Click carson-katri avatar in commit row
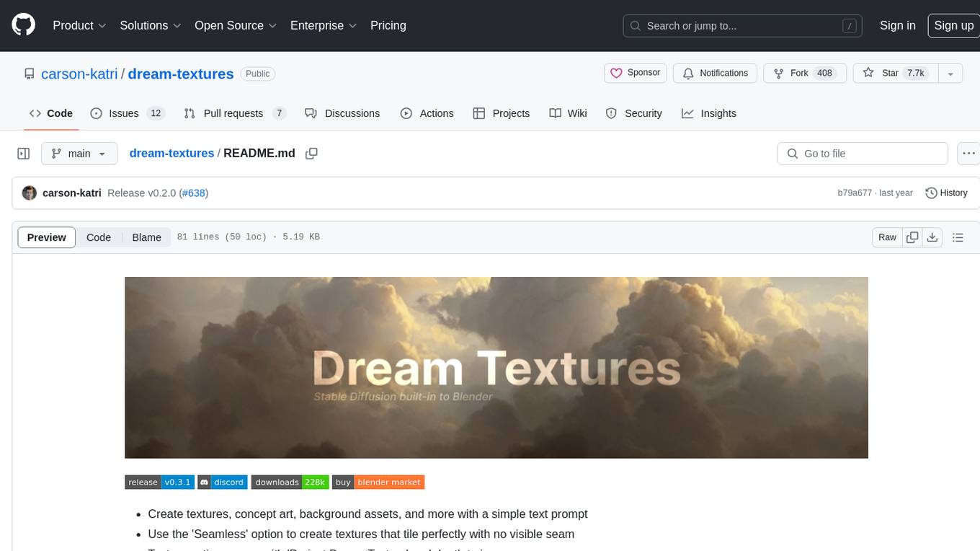 tap(30, 193)
